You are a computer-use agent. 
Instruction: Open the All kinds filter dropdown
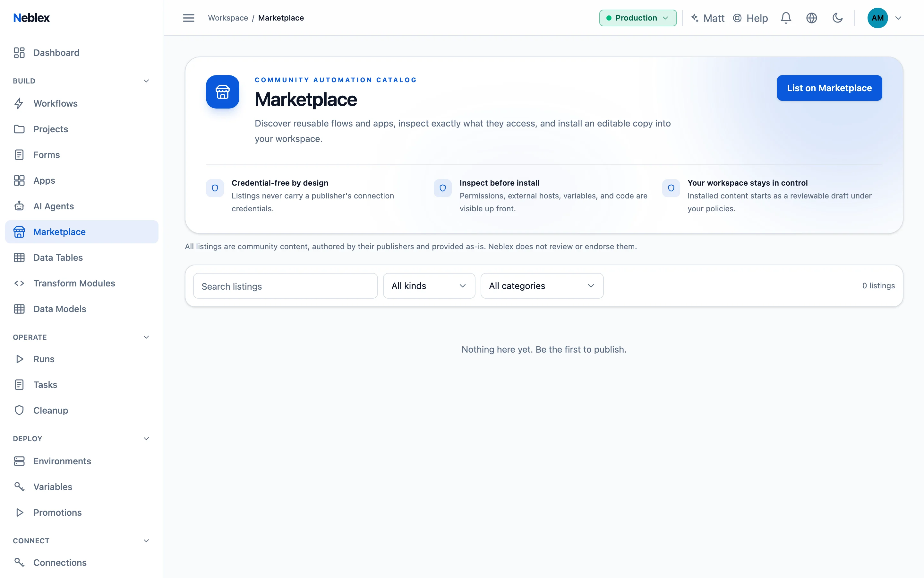click(429, 285)
